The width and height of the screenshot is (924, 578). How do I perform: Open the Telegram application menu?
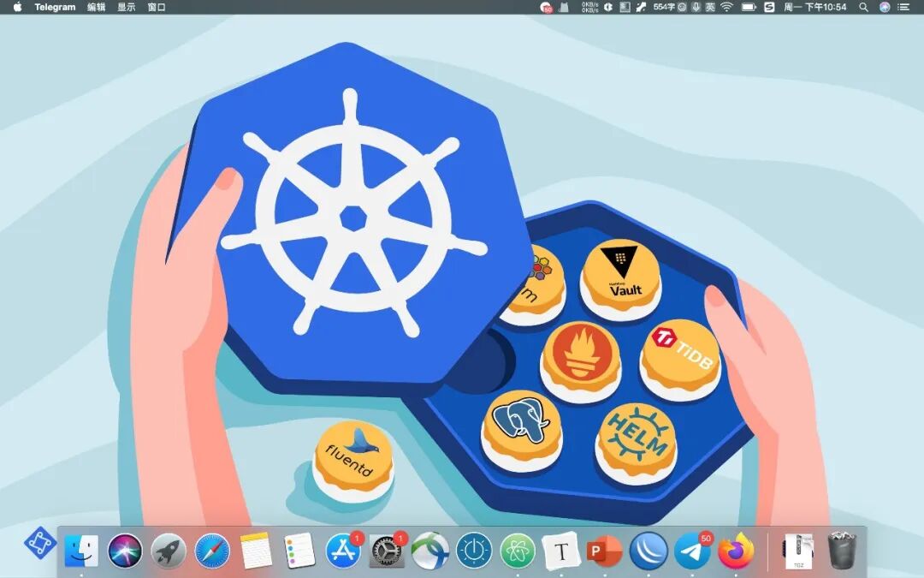pos(55,7)
